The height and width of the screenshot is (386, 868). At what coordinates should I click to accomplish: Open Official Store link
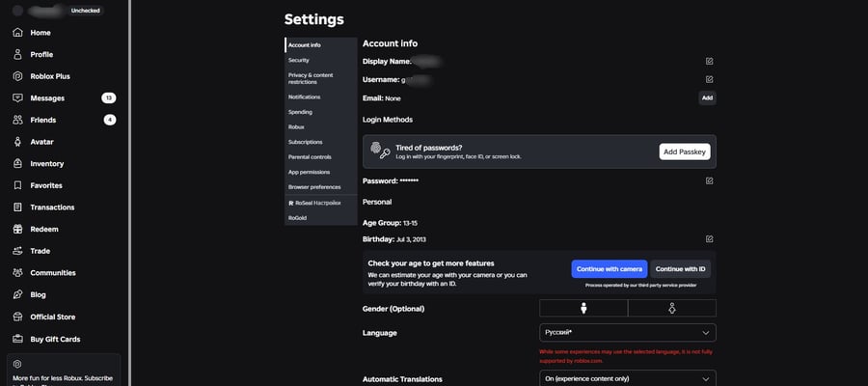click(x=53, y=317)
